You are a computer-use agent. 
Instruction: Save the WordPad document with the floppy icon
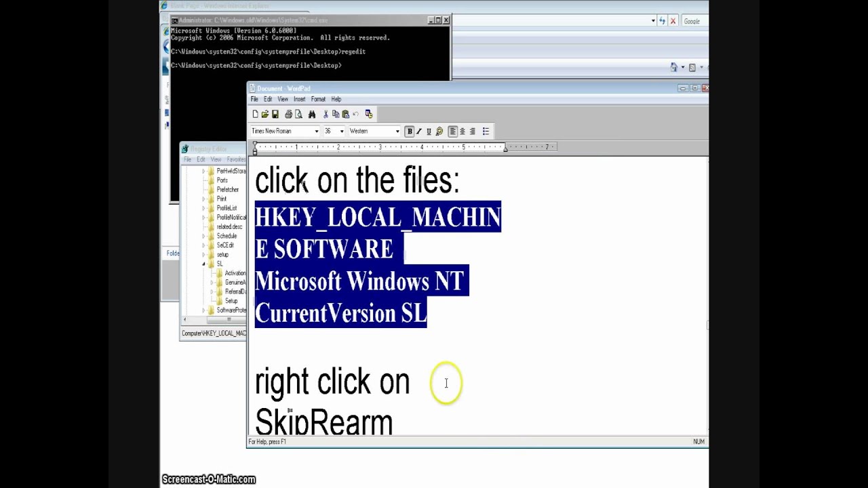point(275,114)
